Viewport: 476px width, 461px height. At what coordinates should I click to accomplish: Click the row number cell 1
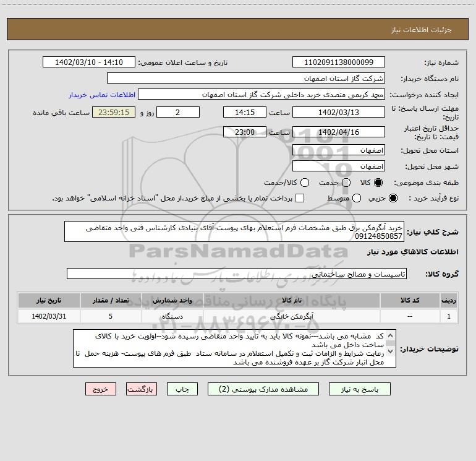pos(449,316)
